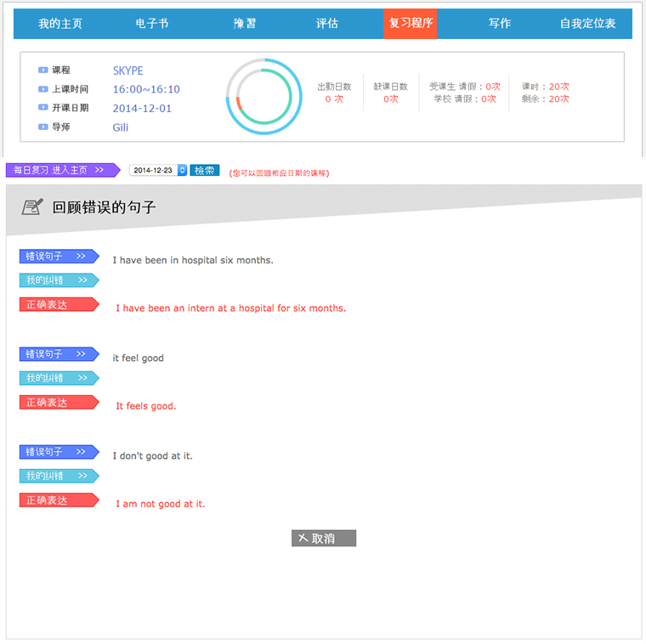646x644 pixels.
Task: Click the circular attendance progress ring
Action: tap(263, 97)
